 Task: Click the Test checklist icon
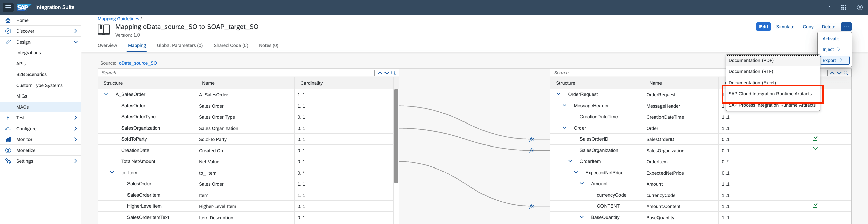(x=8, y=118)
